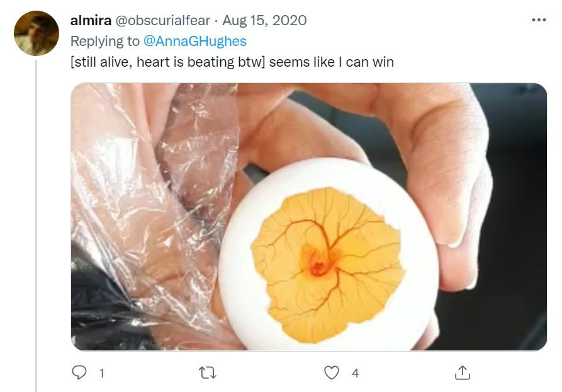Open the @obscurialfear handle link
This screenshot has width=562, height=392.
[x=162, y=20]
